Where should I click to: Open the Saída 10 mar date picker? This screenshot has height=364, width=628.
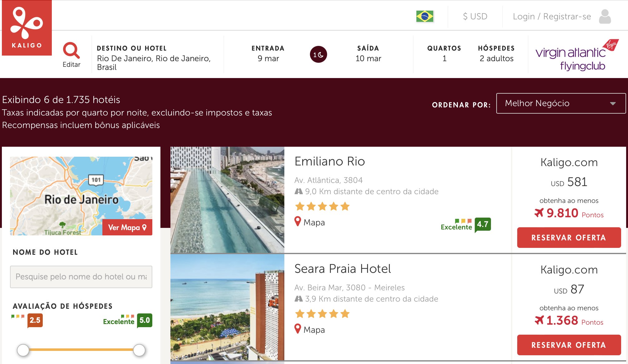pos(368,54)
